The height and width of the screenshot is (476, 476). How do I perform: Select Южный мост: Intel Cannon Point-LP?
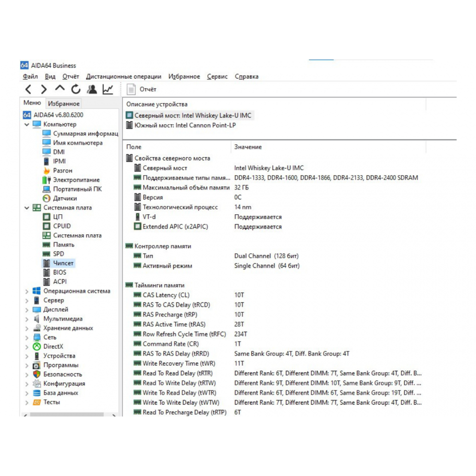[181, 125]
